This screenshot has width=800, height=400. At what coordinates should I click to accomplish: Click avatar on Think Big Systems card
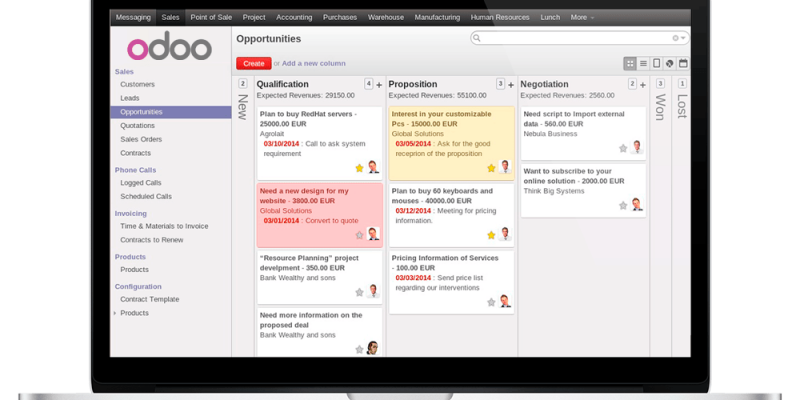pos(637,205)
